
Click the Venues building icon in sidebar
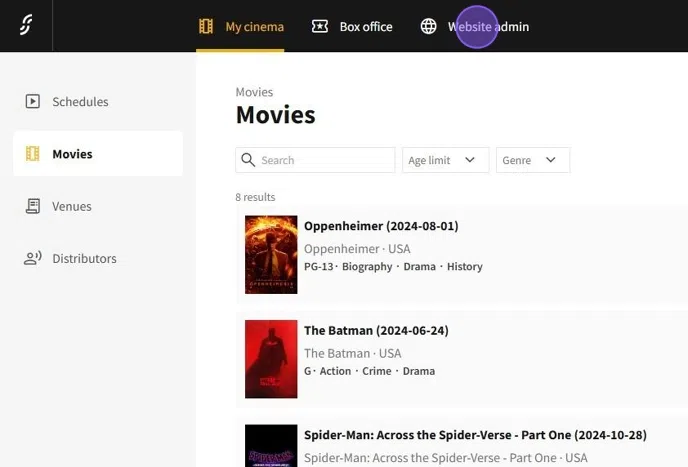[33, 206]
